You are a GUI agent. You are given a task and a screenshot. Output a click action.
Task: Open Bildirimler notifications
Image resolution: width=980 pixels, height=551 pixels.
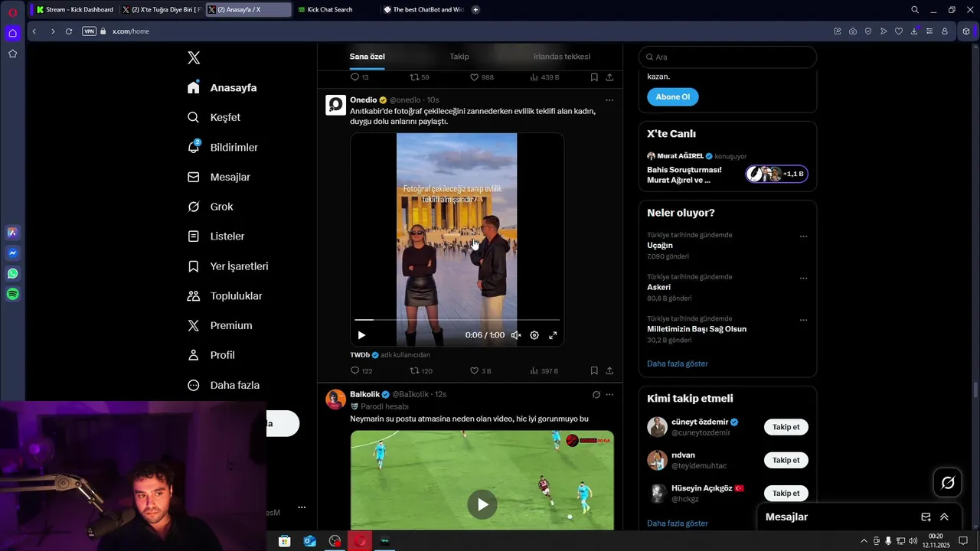222,147
